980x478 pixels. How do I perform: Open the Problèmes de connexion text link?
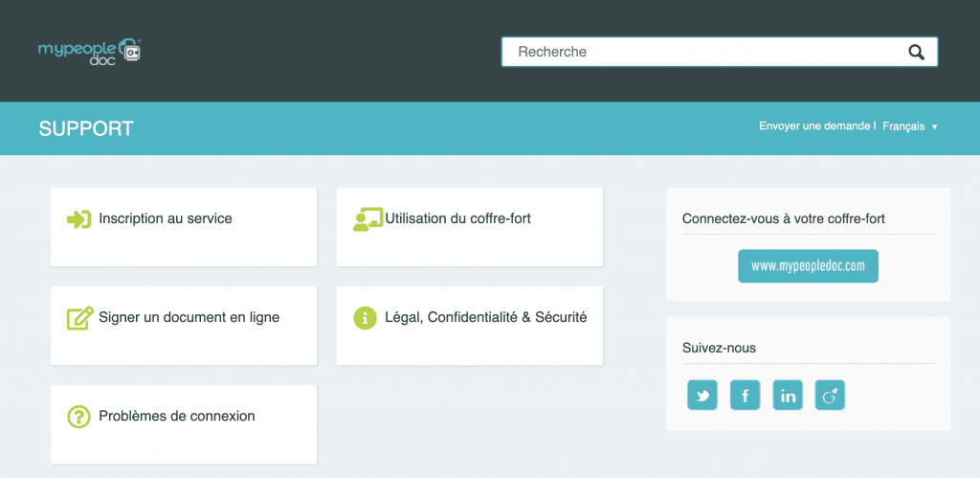click(176, 416)
